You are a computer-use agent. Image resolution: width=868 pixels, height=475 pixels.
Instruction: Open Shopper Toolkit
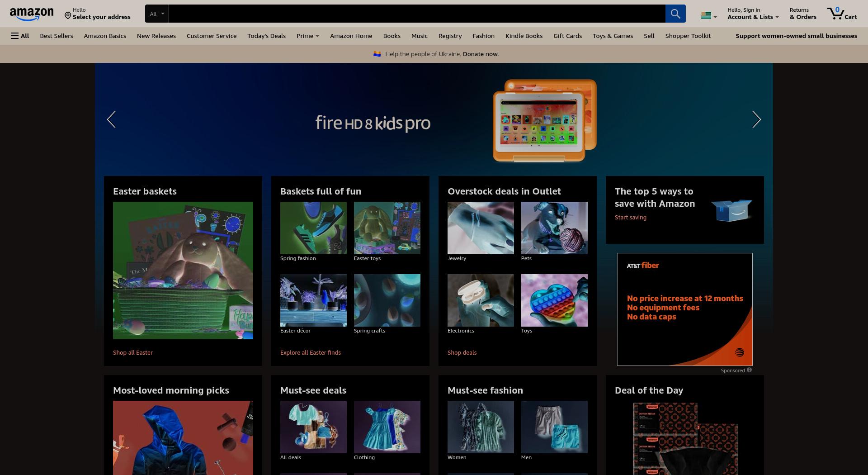point(688,36)
